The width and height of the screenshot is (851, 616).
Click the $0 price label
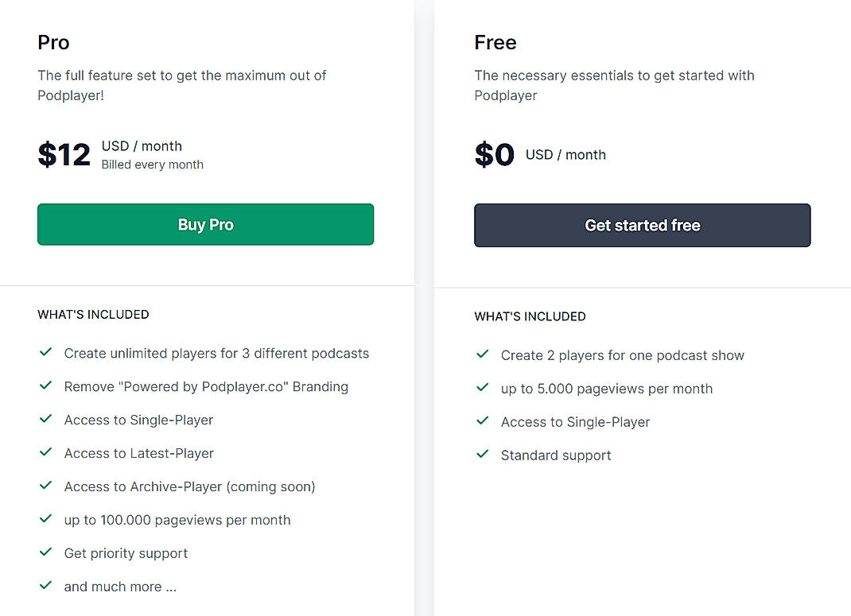point(494,154)
